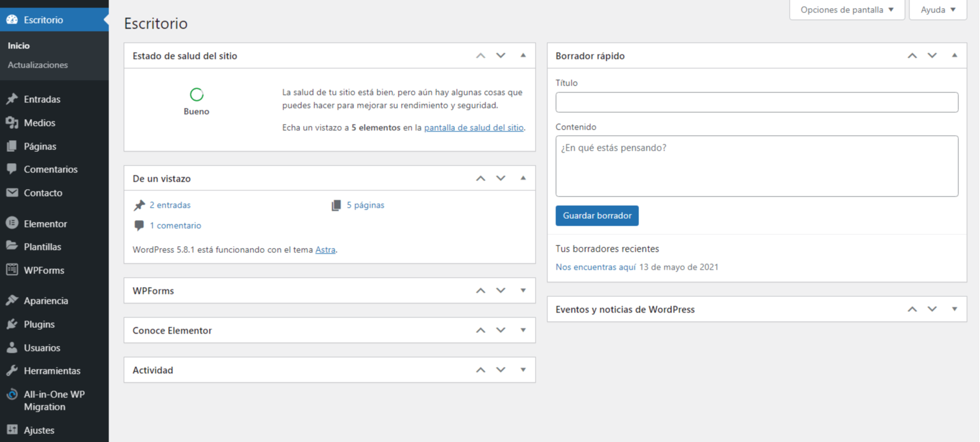The width and height of the screenshot is (980, 442).
Task: Expand the Eventos y noticias de WordPress panel
Action: pyautogui.click(x=955, y=309)
